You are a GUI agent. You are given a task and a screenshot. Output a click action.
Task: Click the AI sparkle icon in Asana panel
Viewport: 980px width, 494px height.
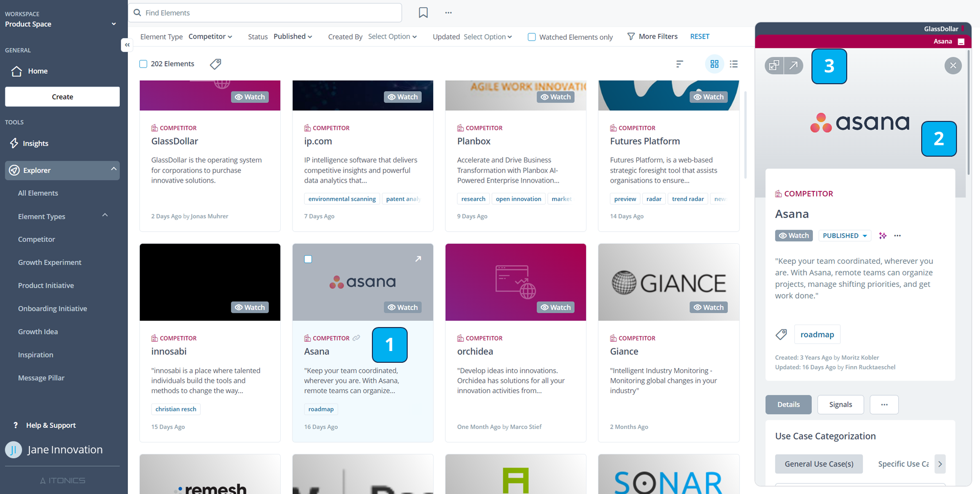click(882, 236)
